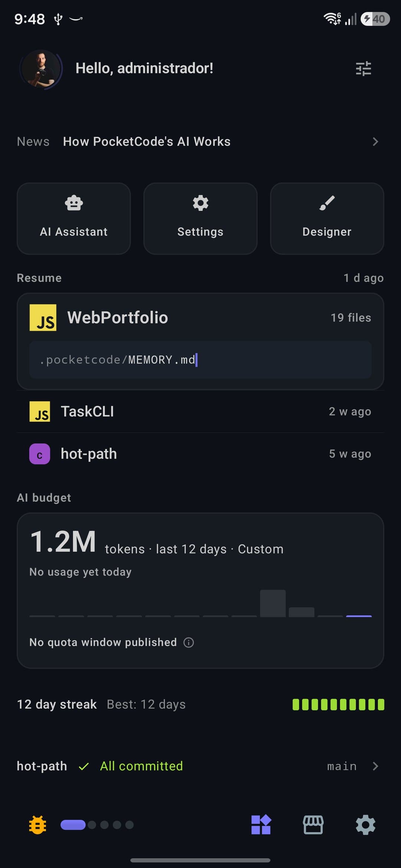
Task: Tap the battery indicator in status bar
Action: 375,19
